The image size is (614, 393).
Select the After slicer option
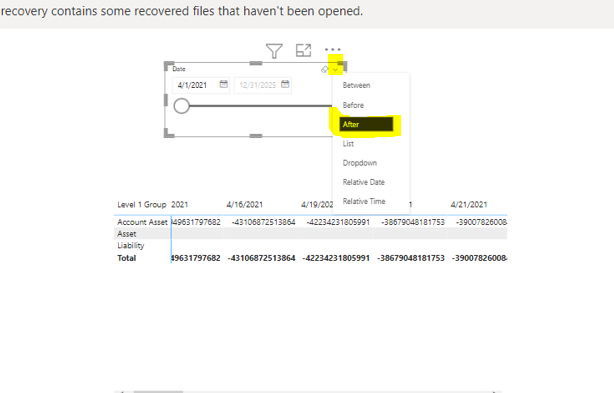[366, 124]
